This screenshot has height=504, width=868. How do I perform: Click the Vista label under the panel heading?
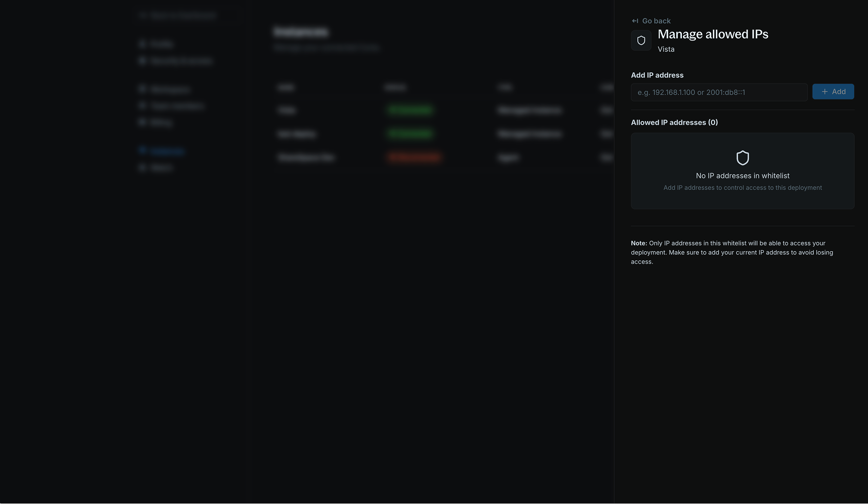click(x=666, y=49)
